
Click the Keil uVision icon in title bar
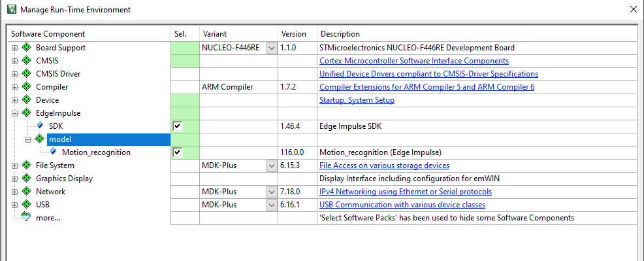coord(10,9)
